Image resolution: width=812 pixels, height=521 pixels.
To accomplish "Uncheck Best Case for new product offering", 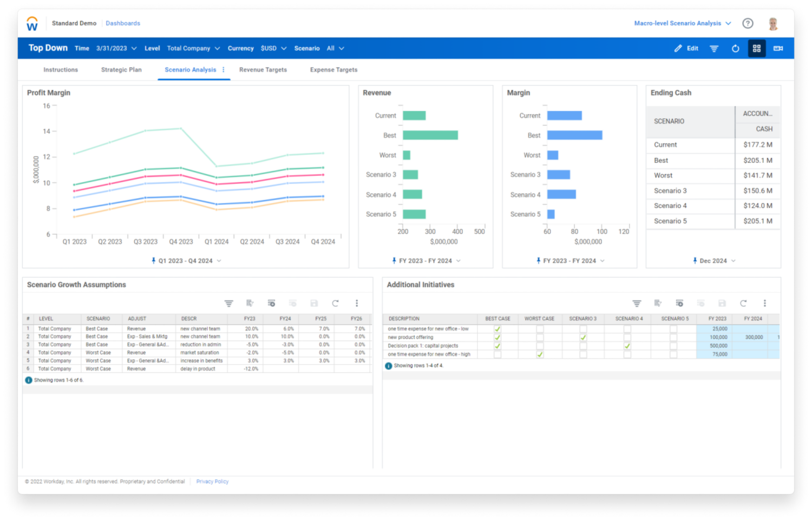I will 497,338.
